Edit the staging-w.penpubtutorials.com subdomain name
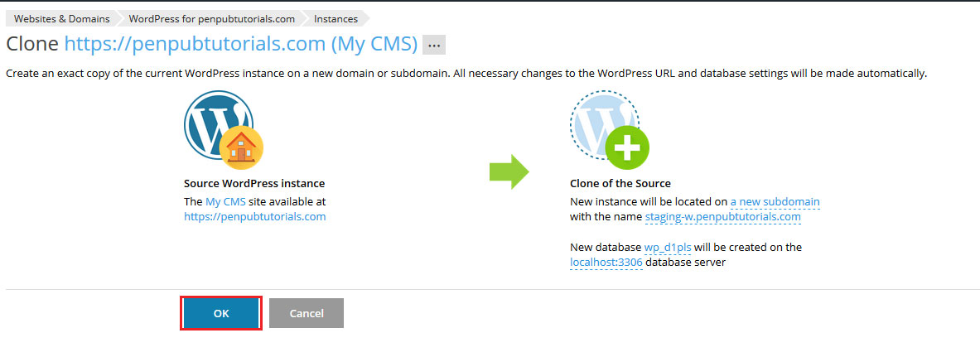Image resolution: width=980 pixels, height=357 pixels. (x=723, y=217)
